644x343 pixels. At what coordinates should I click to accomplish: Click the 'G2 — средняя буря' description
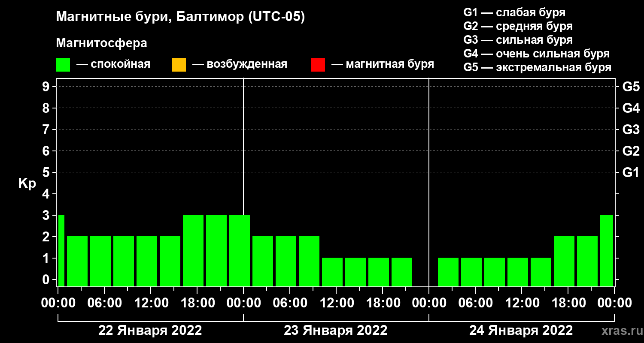518,26
